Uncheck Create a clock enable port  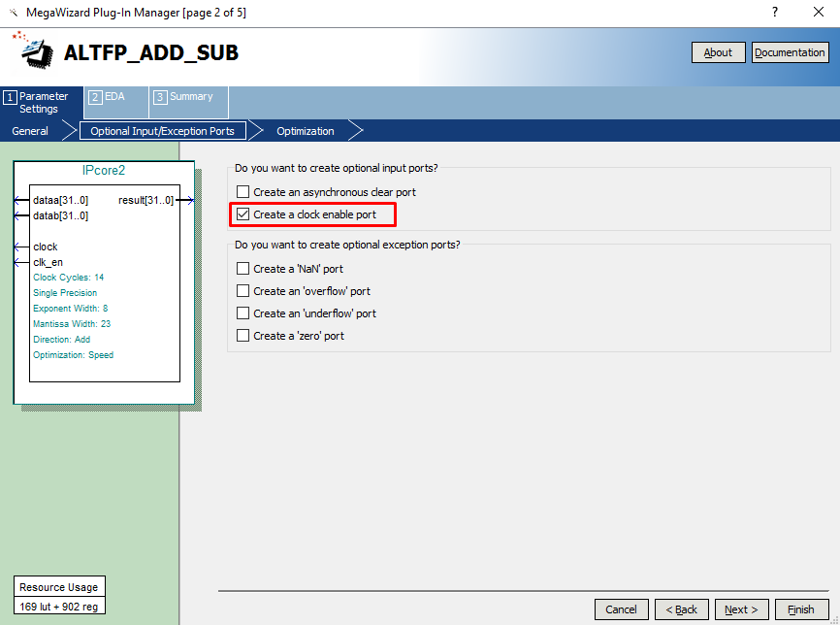[x=242, y=214]
